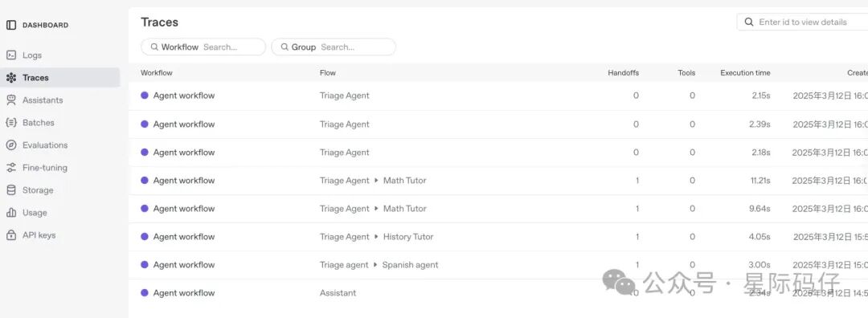Image resolution: width=868 pixels, height=318 pixels.
Task: Click 4.05s execution time value
Action: coord(759,237)
